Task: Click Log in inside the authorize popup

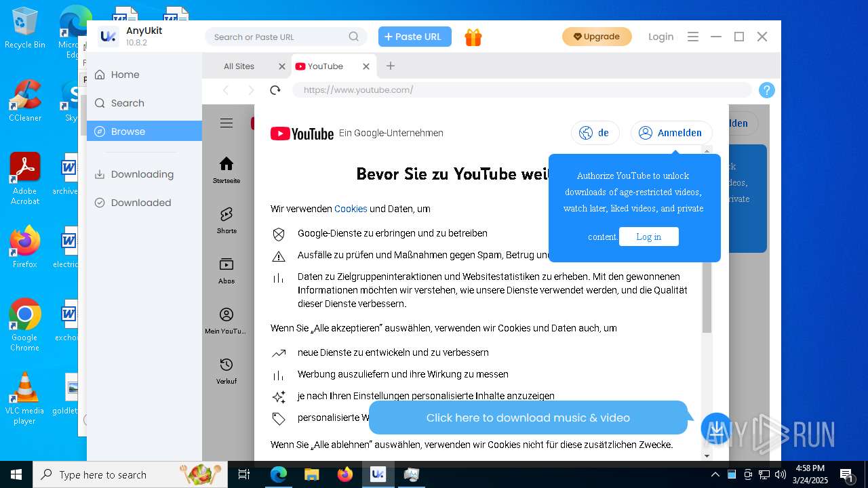Action: (649, 237)
